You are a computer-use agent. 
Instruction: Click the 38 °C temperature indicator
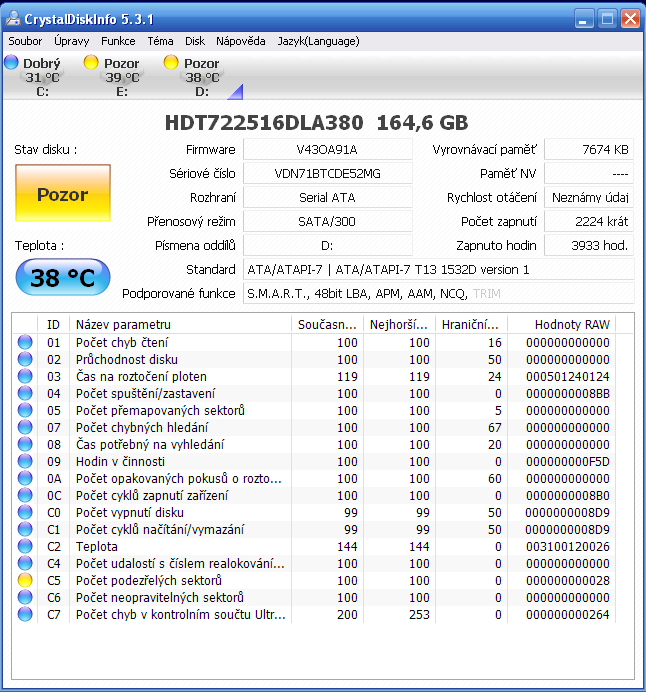(63, 277)
